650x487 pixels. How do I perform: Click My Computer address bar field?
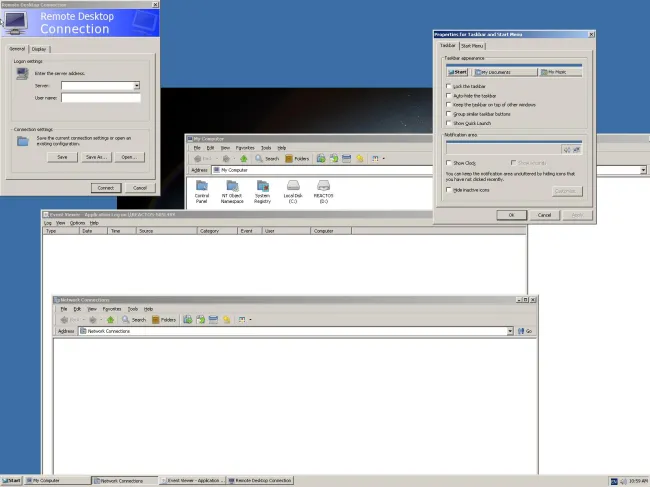429,170
